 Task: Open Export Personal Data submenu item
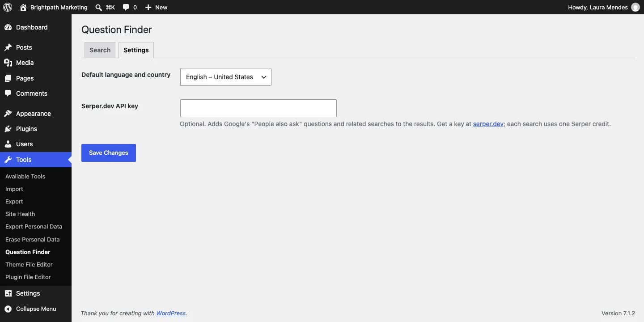tap(34, 226)
